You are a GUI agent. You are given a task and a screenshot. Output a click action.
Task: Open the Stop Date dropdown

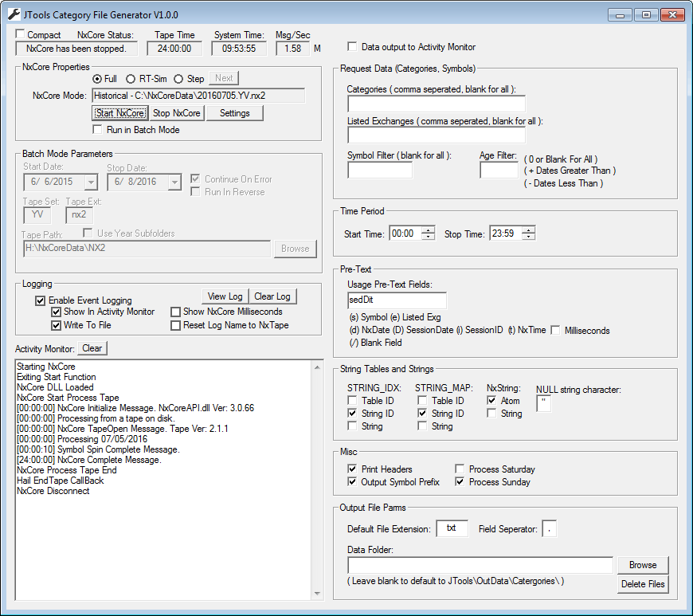(x=175, y=182)
